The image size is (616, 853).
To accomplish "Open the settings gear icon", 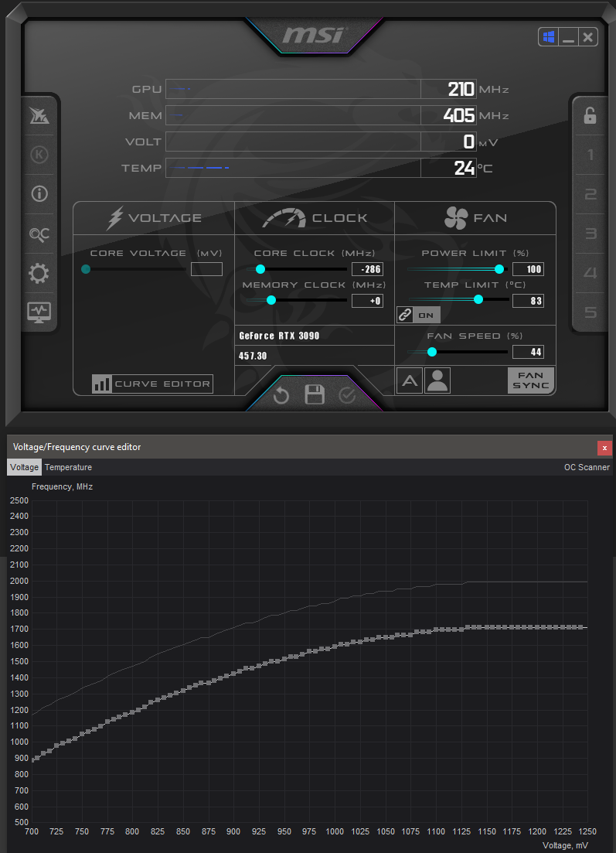I will pyautogui.click(x=39, y=273).
